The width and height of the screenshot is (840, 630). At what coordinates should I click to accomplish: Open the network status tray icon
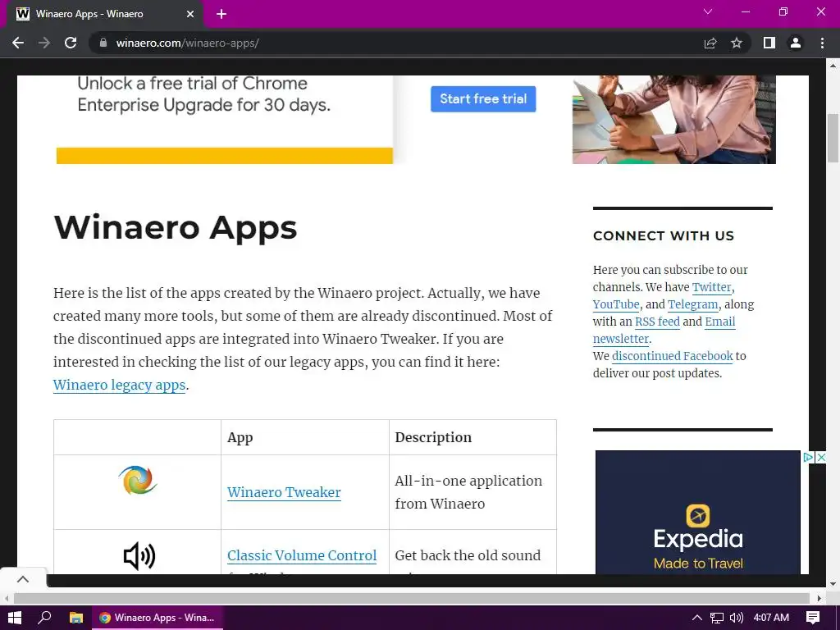coord(717,618)
